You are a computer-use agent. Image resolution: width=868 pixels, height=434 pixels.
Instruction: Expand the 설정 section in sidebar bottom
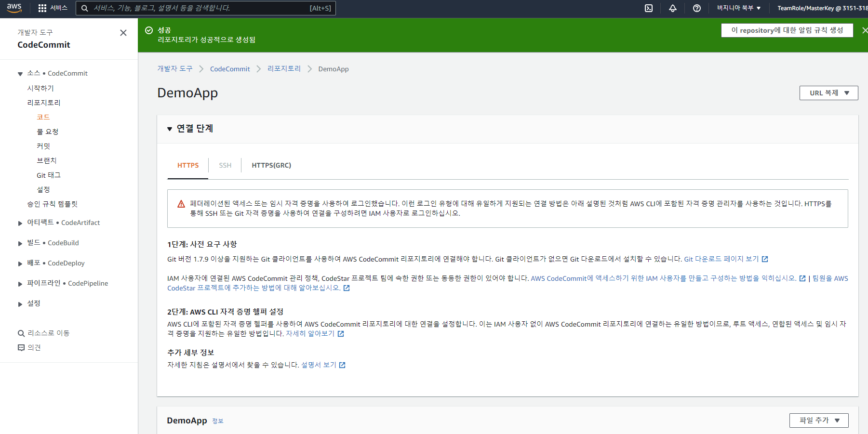(20, 304)
